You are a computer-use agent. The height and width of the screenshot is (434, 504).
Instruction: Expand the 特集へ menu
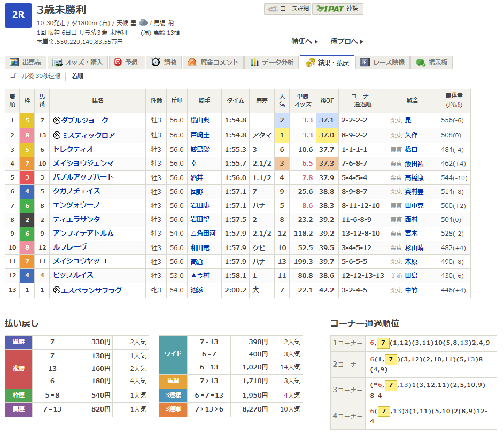click(x=305, y=41)
